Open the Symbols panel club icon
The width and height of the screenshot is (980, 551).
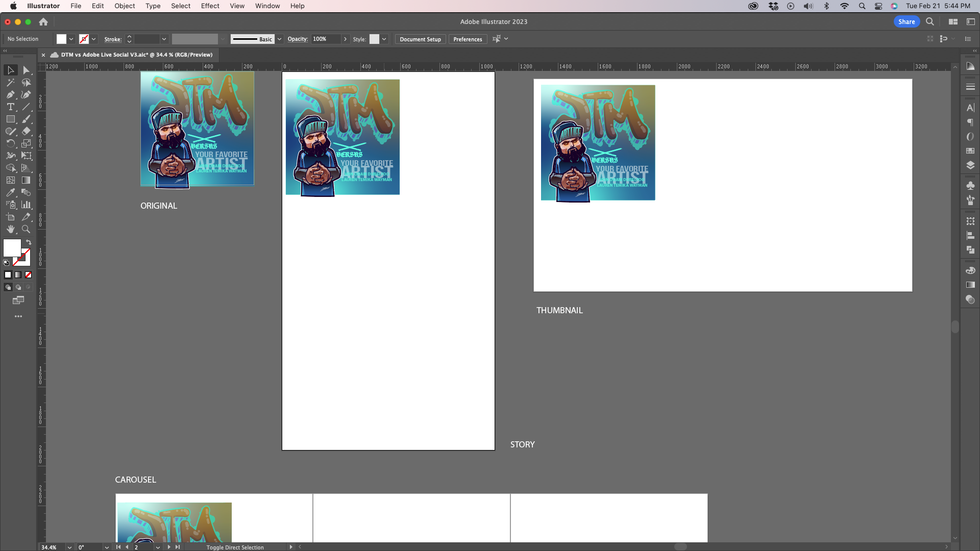tap(970, 185)
